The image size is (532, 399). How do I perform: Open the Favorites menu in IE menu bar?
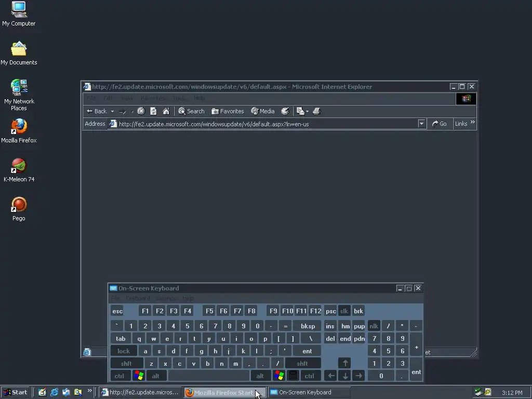point(153,98)
